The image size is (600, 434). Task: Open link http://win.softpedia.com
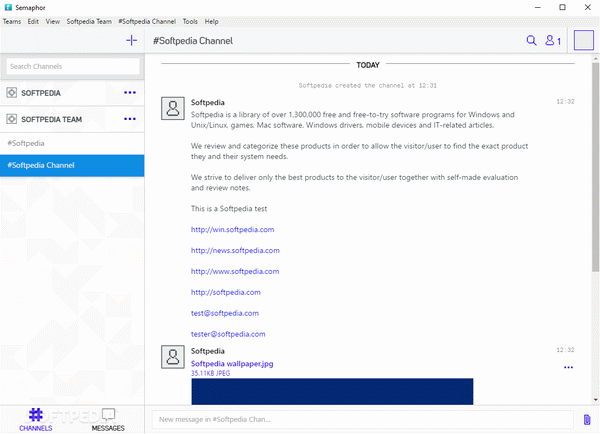(x=232, y=230)
